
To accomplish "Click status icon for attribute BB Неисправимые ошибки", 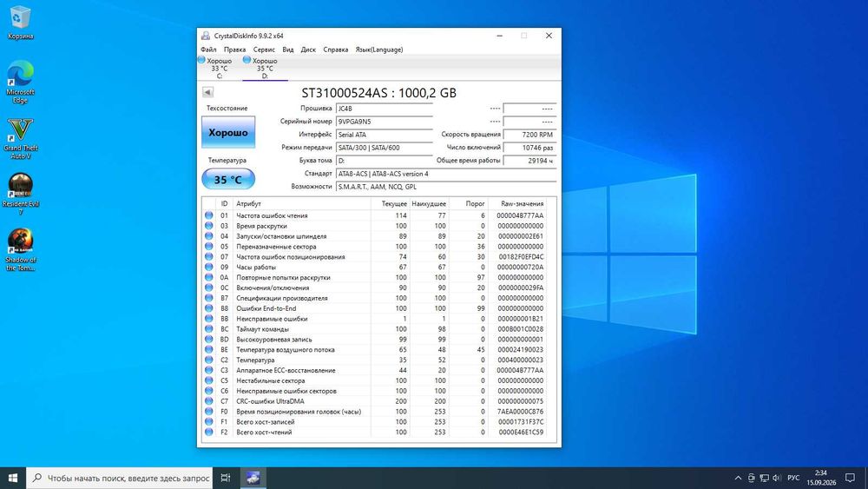I will point(208,319).
